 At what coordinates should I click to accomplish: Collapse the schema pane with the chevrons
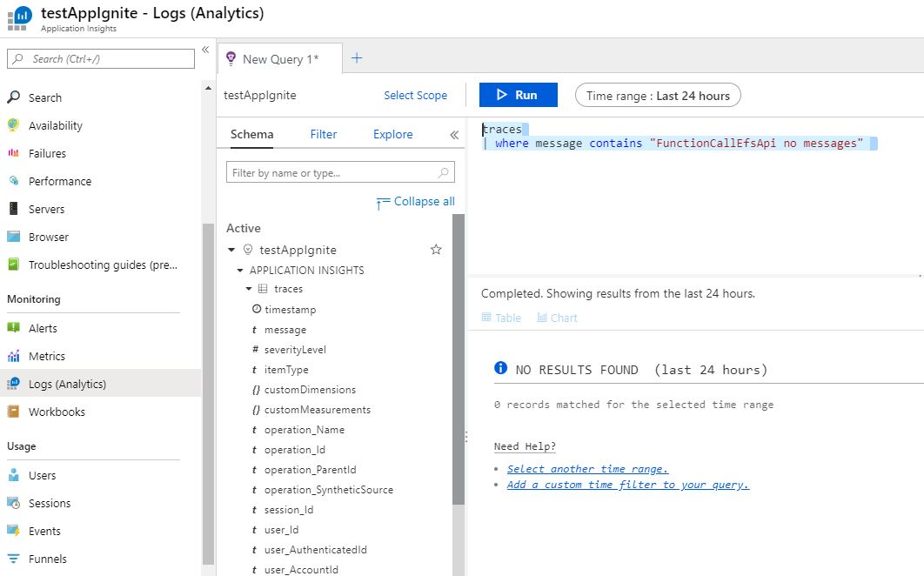pyautogui.click(x=453, y=134)
